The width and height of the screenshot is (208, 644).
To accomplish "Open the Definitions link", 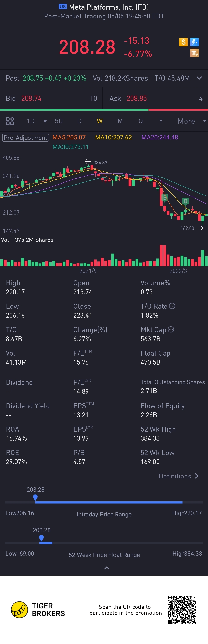I will [x=178, y=476].
